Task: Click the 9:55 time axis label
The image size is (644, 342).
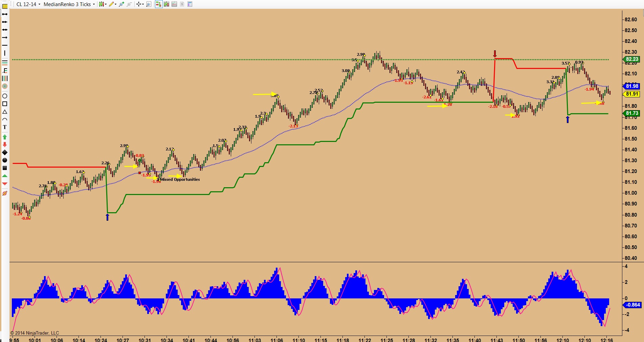Action: coord(14,340)
